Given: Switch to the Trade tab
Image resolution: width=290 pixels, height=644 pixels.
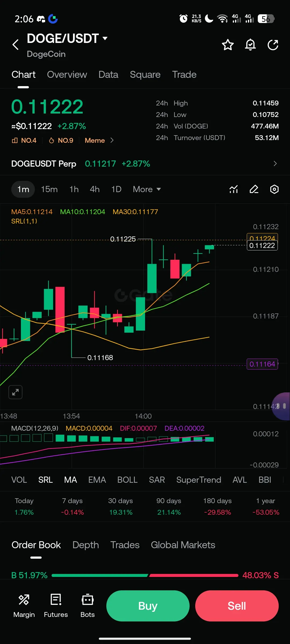Looking at the screenshot, I should [184, 75].
